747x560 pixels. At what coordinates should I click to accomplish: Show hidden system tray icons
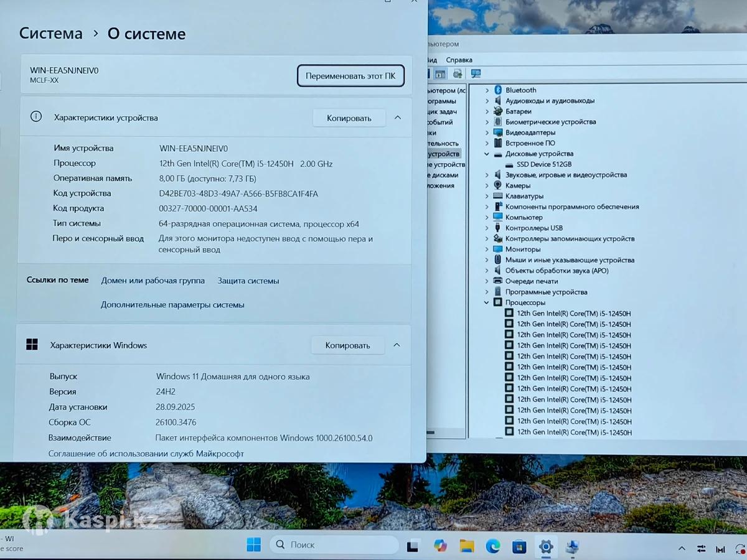(682, 549)
